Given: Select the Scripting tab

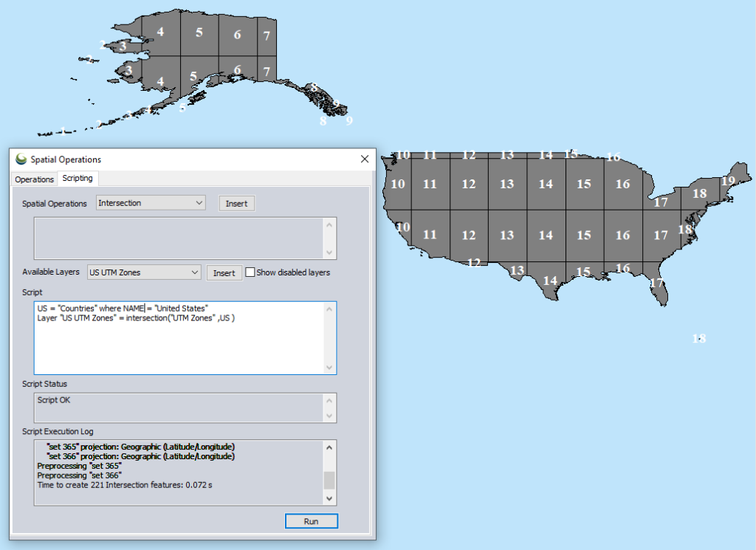Looking at the screenshot, I should [78, 179].
